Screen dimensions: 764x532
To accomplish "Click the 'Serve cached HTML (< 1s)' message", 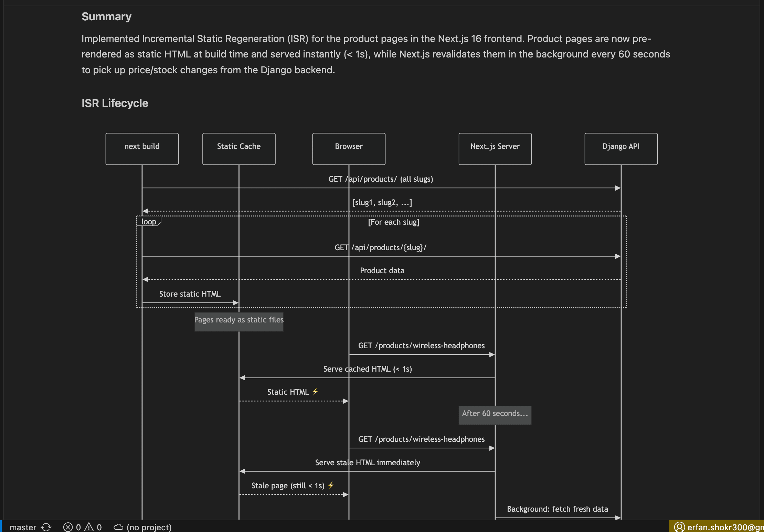I will [368, 369].
